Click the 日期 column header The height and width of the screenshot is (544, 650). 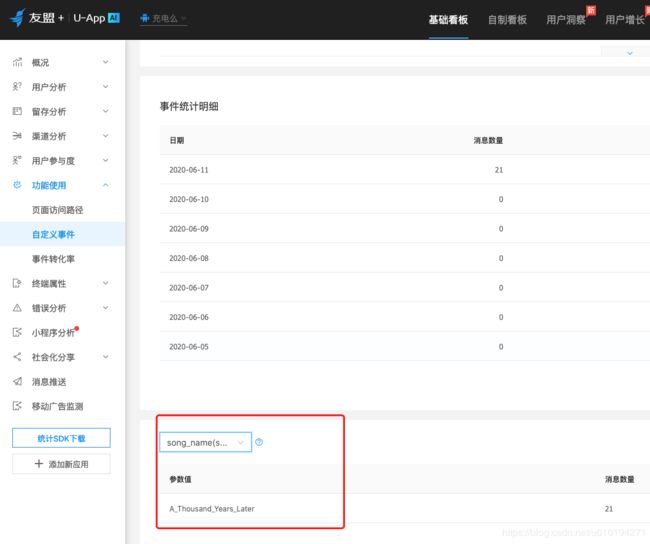[177, 140]
